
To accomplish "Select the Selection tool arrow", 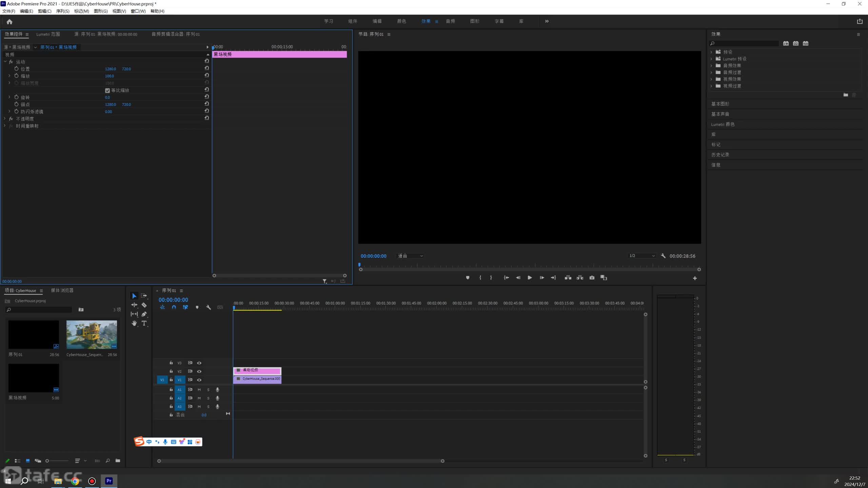I will point(134,296).
